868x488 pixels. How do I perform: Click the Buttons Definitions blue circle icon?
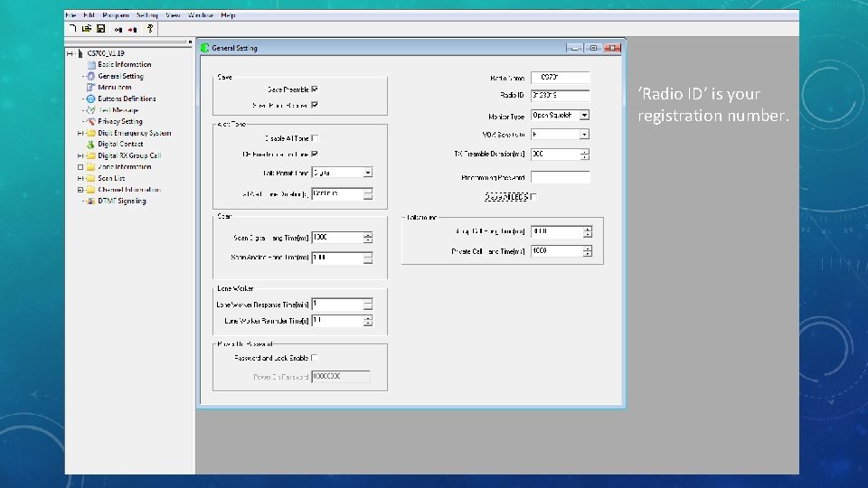(91, 99)
